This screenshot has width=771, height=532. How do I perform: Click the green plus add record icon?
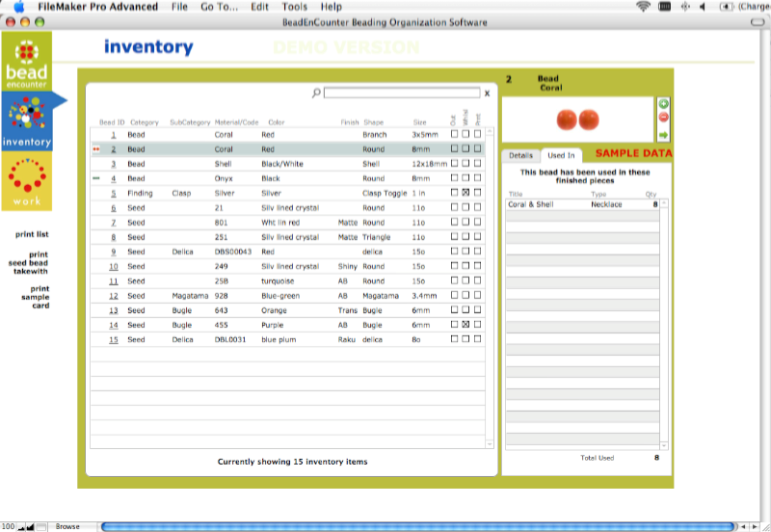tap(663, 104)
